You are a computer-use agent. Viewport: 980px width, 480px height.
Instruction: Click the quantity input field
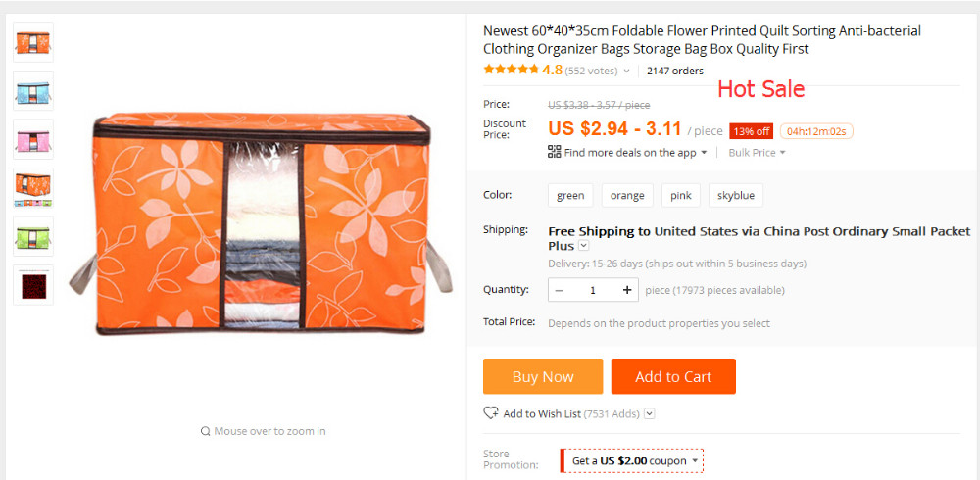593,290
